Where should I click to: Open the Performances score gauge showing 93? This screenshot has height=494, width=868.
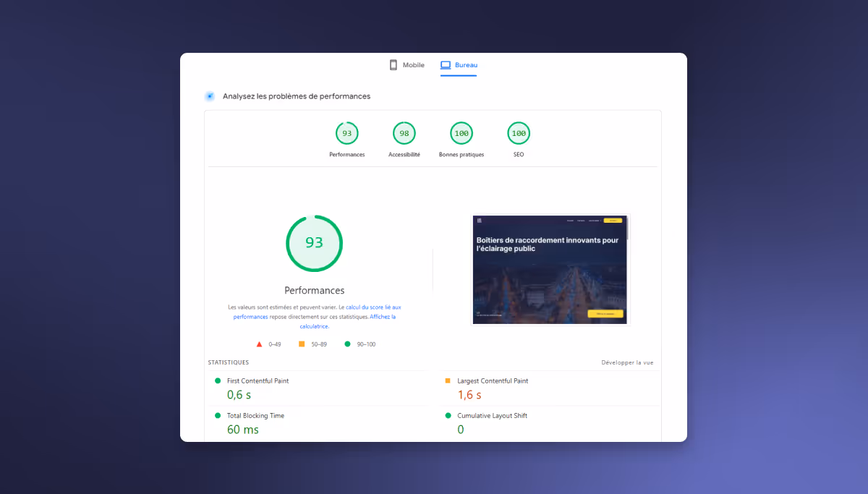click(x=346, y=133)
